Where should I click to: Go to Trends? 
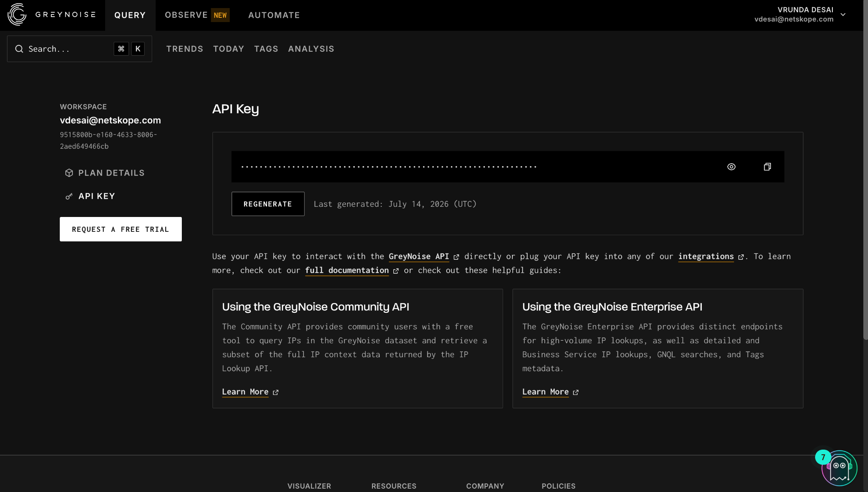tap(185, 49)
